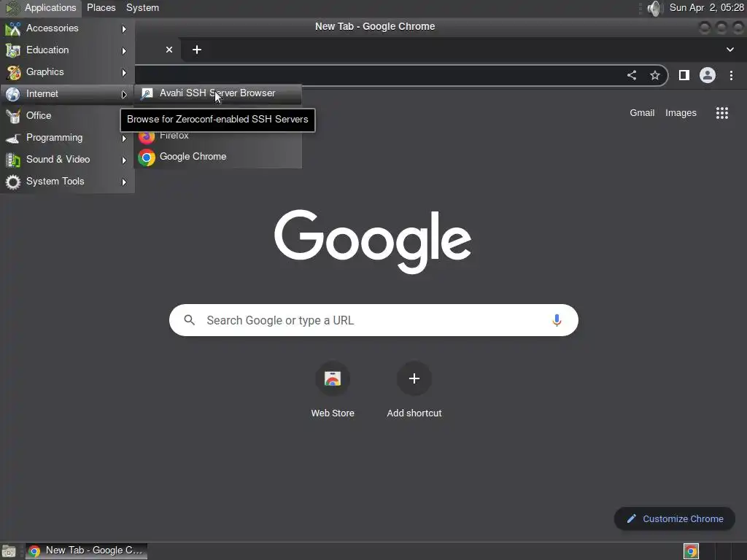Screen dimensions: 747x560
Task: Open the System menu
Action: tap(142, 7)
